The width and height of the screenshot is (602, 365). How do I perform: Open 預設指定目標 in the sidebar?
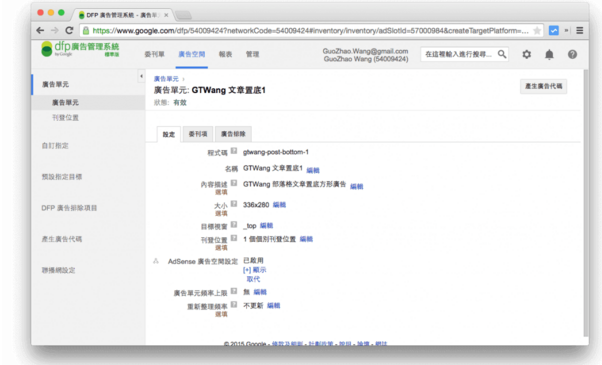61,177
